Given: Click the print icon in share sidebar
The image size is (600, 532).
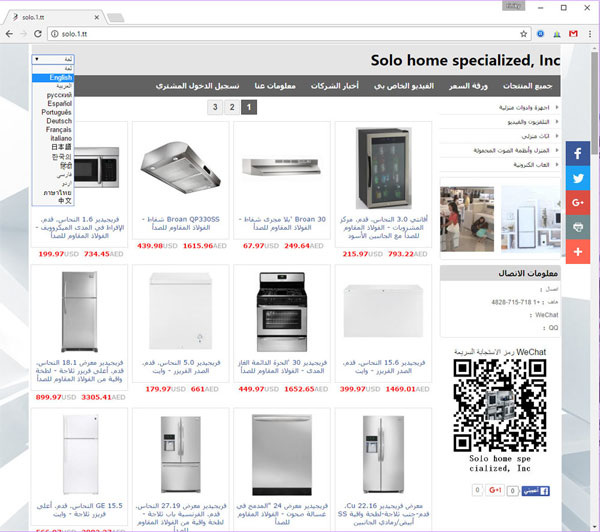Looking at the screenshot, I should [577, 227].
